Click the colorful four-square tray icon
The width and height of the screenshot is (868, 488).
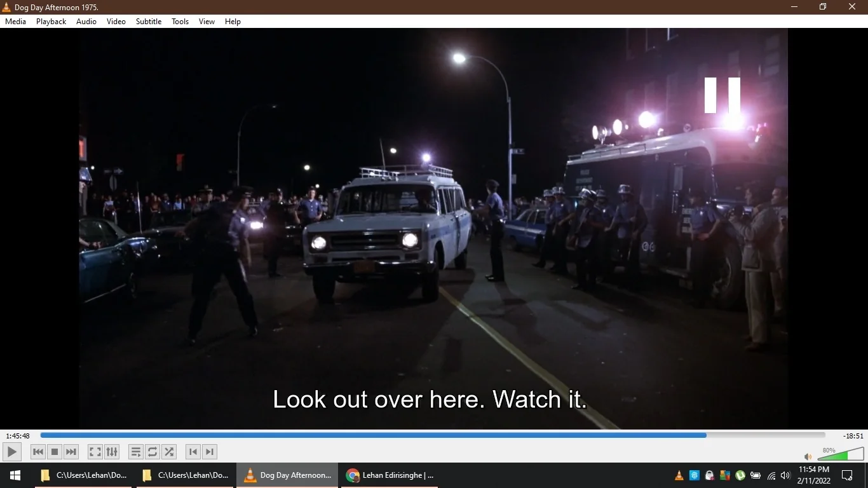click(x=725, y=475)
